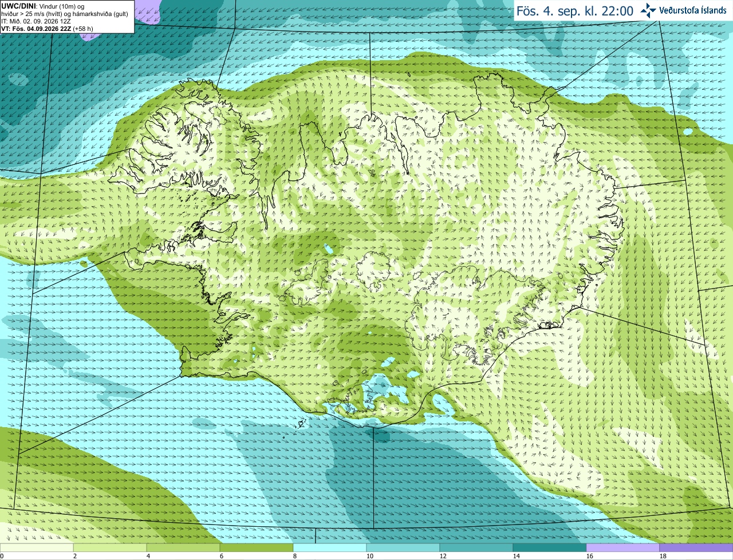Select the 8–10 m/s light cyan legend swatch
The image size is (733, 560).
point(330,547)
